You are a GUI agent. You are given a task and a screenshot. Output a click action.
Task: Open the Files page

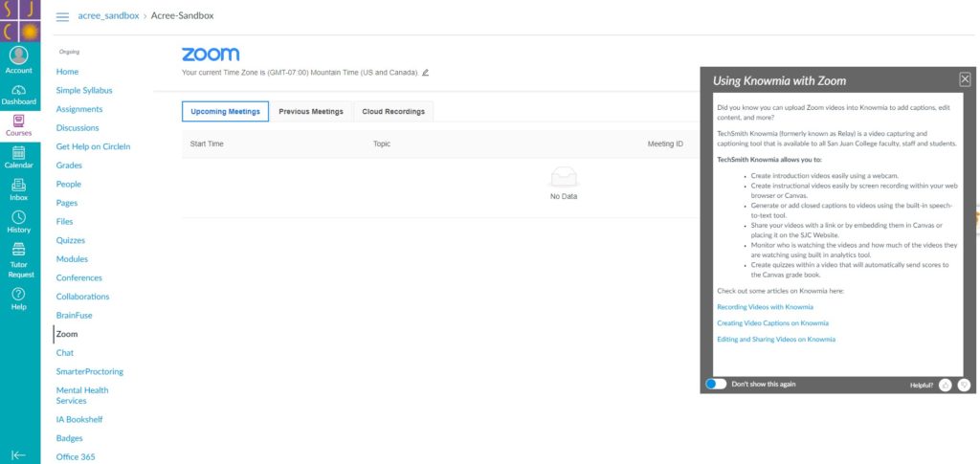click(x=64, y=222)
